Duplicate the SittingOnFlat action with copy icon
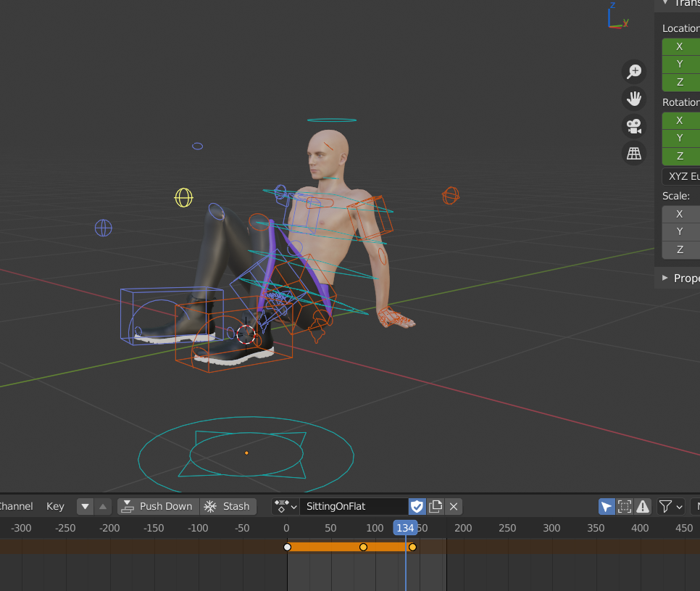The image size is (700, 591). [x=436, y=506]
